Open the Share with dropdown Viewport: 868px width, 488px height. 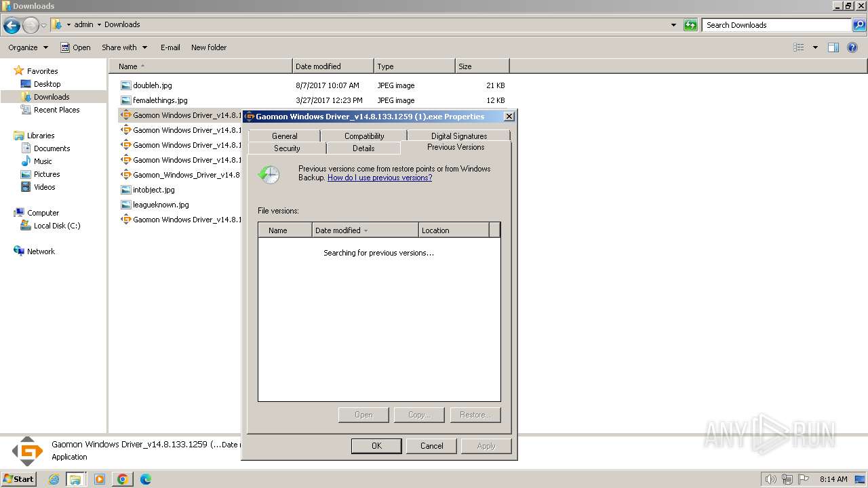coord(124,47)
